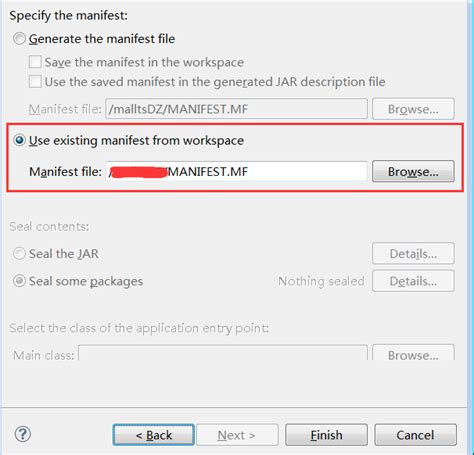This screenshot has width=474, height=455.
Task: Go to previous page with Back button
Action: point(154,435)
